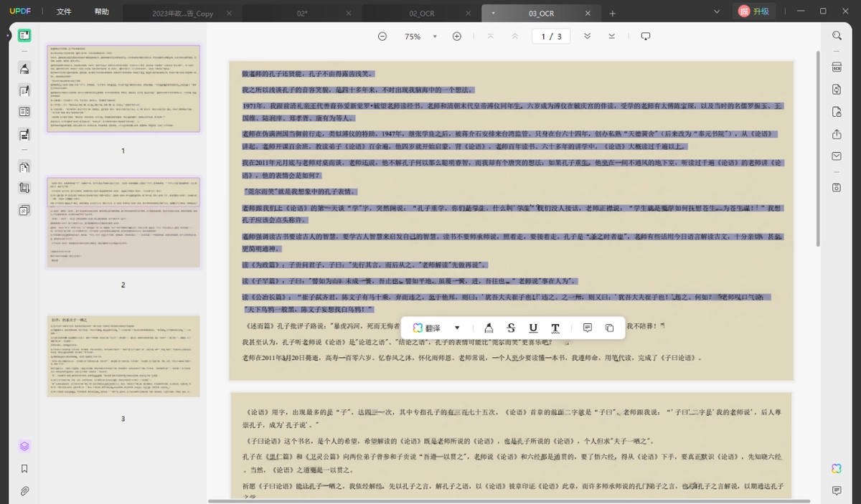Open the OCR tool in right sidebar
Screen dimensions: 861x504
pyautogui.click(x=837, y=67)
